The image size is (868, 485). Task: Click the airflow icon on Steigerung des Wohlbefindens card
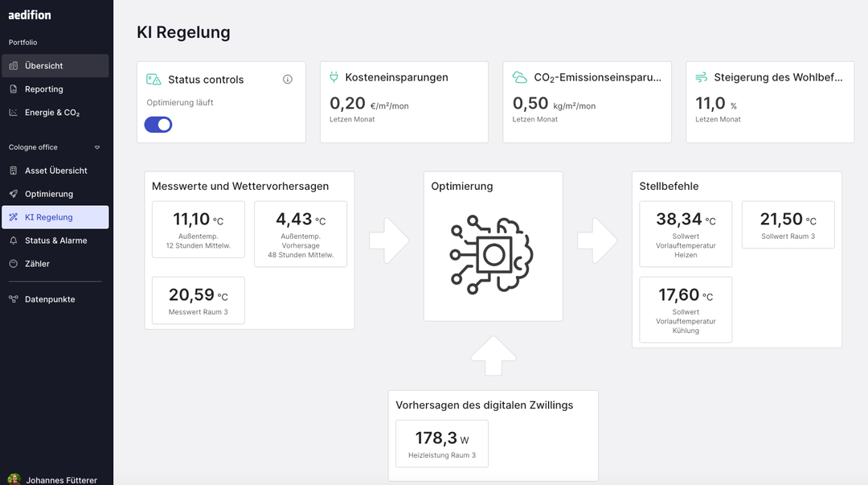click(702, 77)
